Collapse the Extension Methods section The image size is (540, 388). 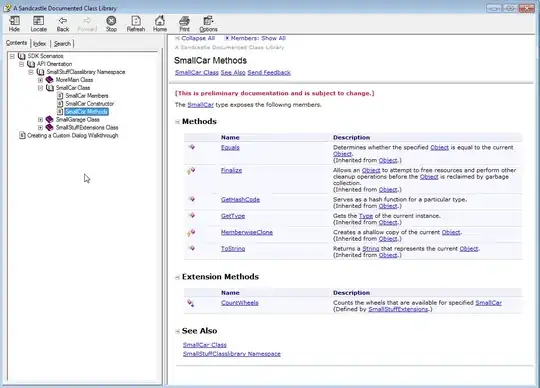pyautogui.click(x=177, y=277)
